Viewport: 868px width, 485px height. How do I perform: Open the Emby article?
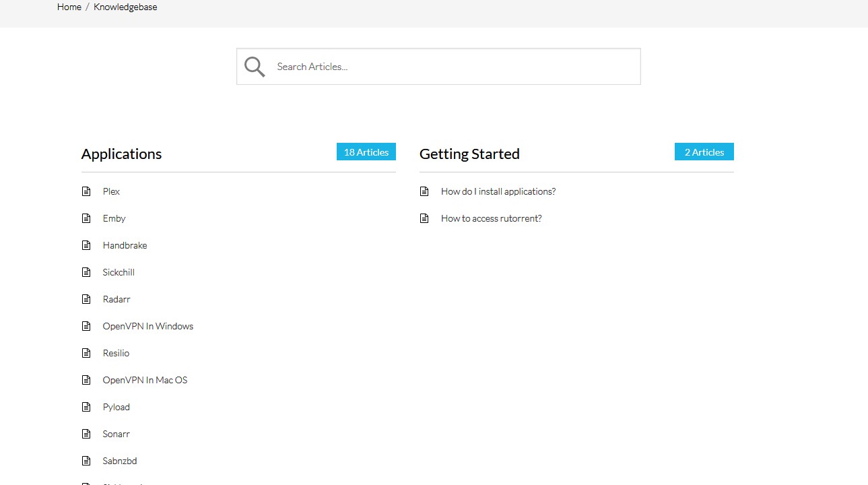(x=114, y=218)
